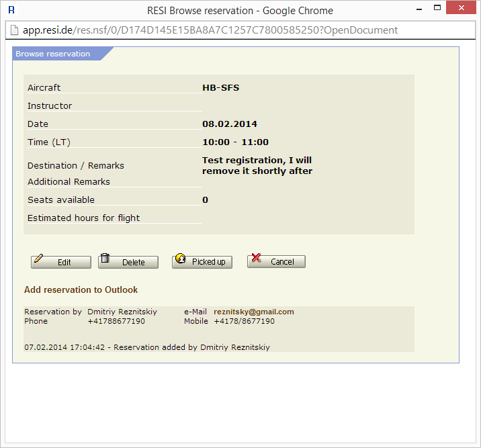Click the pencil icon on the Edit button
Image resolution: width=481 pixels, height=448 pixels.
coord(38,261)
